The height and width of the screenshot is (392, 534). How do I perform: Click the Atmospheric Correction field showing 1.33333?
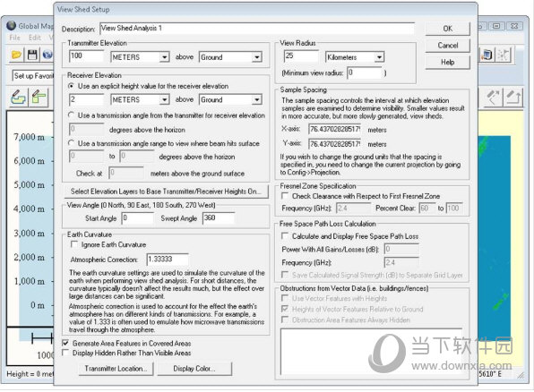[x=168, y=260]
